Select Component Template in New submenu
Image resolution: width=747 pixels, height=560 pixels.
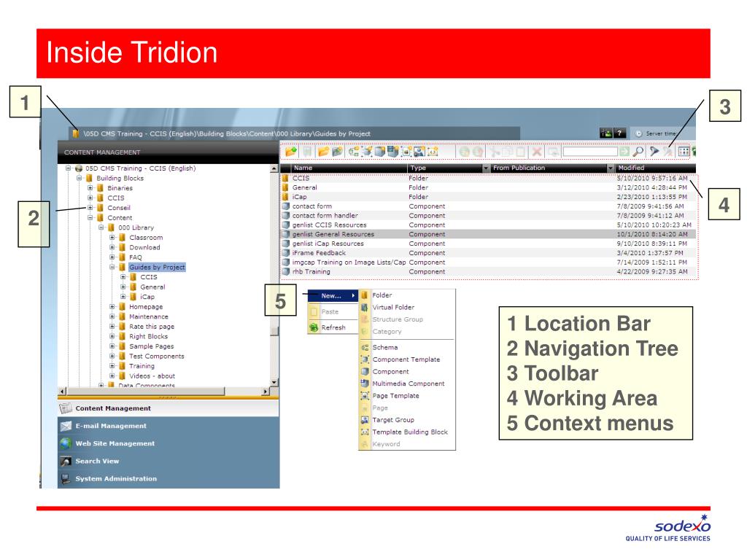406,359
